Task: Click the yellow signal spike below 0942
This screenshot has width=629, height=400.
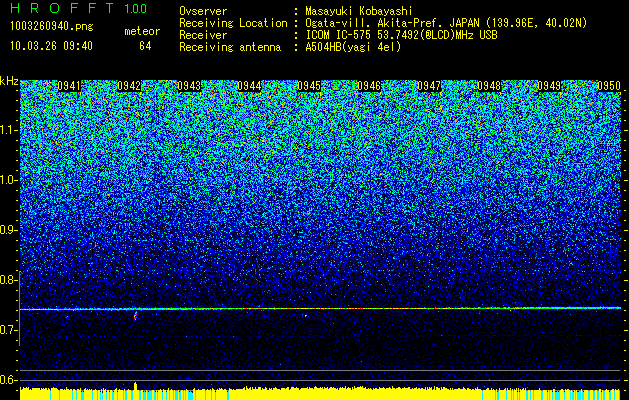Action: point(136,386)
